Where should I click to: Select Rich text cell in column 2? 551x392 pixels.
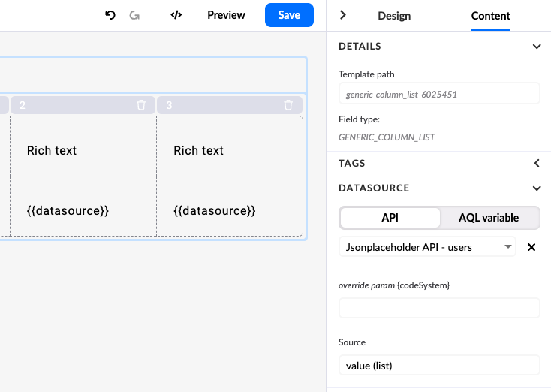pos(83,146)
